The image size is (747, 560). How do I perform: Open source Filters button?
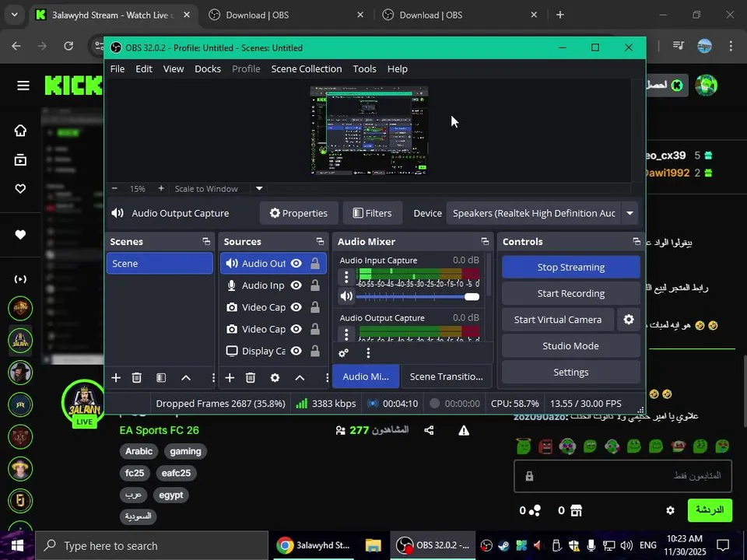click(x=373, y=213)
